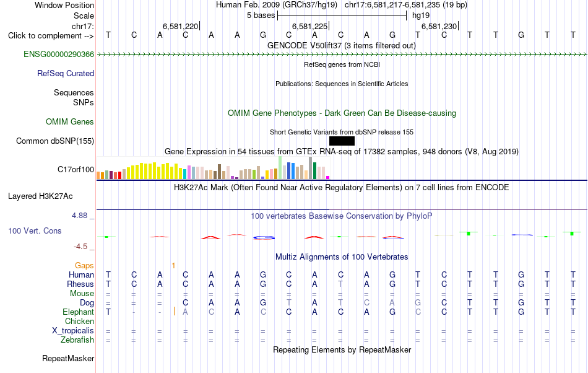Click the GTEx expression bar chart

pyautogui.click(x=213, y=168)
